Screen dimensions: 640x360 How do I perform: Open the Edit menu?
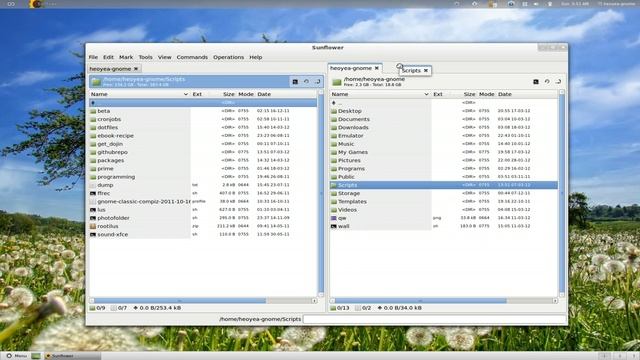108,57
